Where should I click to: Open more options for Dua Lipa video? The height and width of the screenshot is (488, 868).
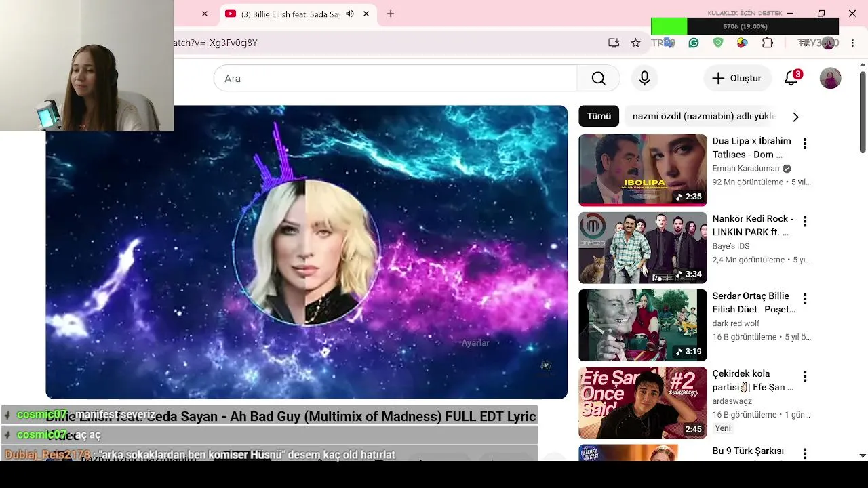pyautogui.click(x=805, y=144)
